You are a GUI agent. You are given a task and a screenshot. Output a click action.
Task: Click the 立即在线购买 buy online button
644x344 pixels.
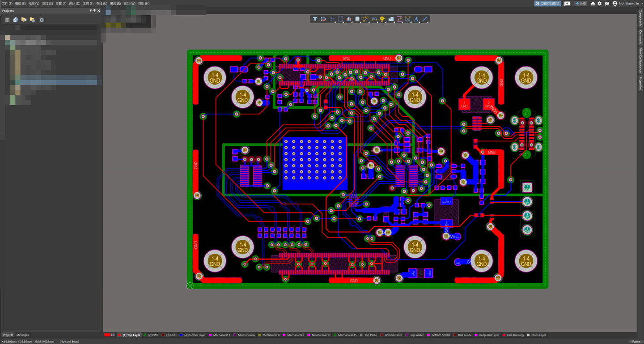pos(548,4)
